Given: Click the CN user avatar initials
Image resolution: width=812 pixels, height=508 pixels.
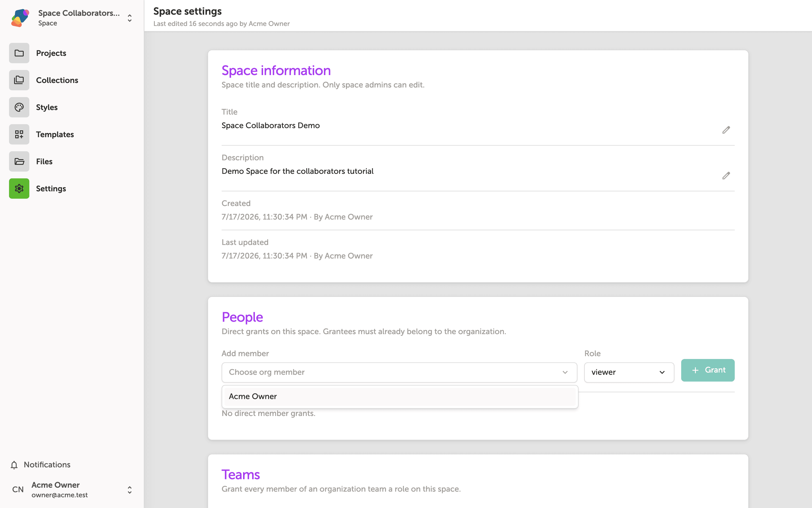Looking at the screenshot, I should (x=18, y=490).
